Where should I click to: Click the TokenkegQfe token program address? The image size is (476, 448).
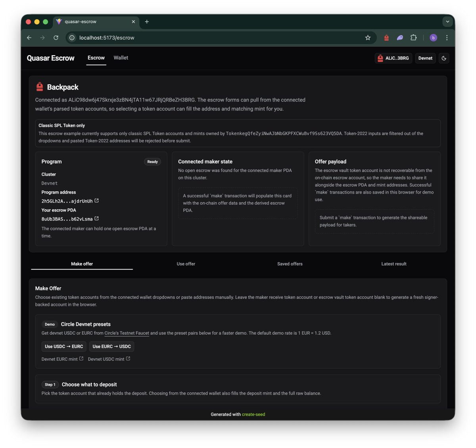pos(284,134)
